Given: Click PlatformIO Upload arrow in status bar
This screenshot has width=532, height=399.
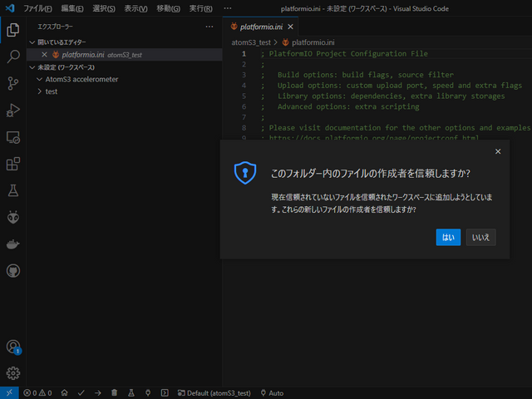Looking at the screenshot, I should point(98,393).
